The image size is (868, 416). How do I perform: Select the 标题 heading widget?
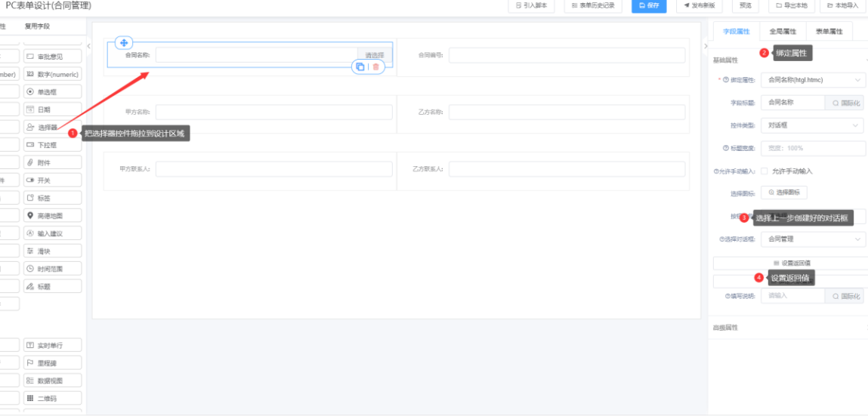53,286
